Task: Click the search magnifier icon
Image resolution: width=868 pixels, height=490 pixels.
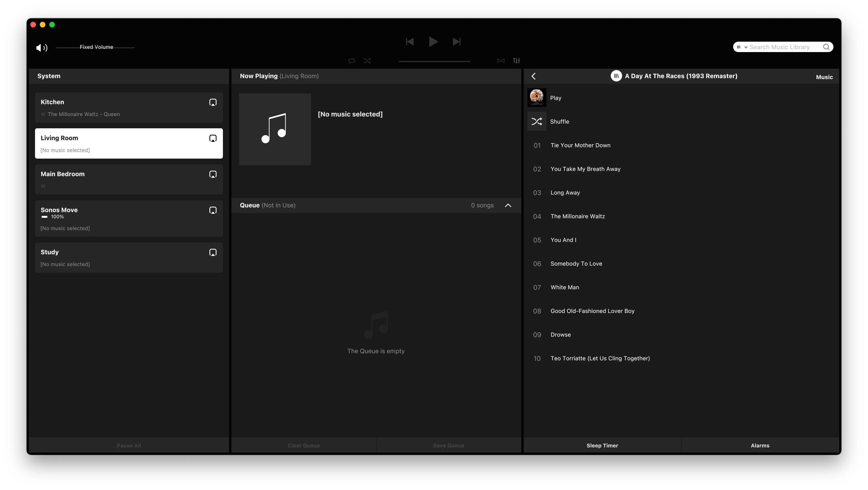Action: tap(826, 47)
